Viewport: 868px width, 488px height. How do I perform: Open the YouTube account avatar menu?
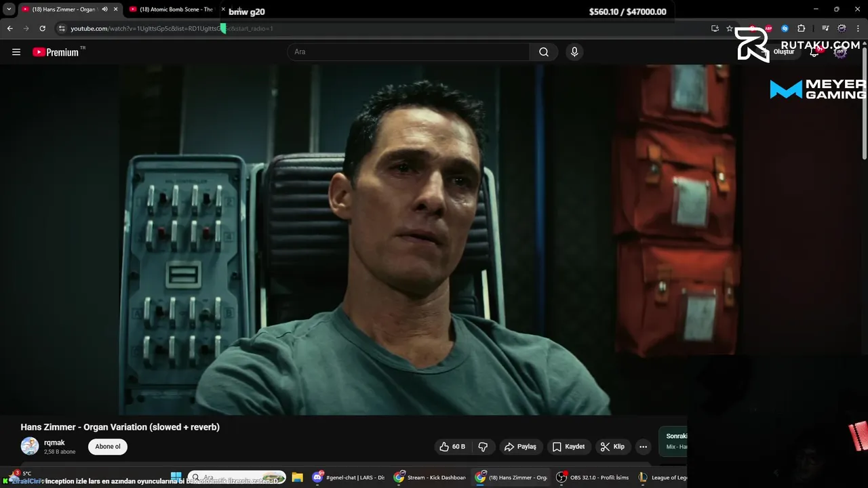pos(840,52)
